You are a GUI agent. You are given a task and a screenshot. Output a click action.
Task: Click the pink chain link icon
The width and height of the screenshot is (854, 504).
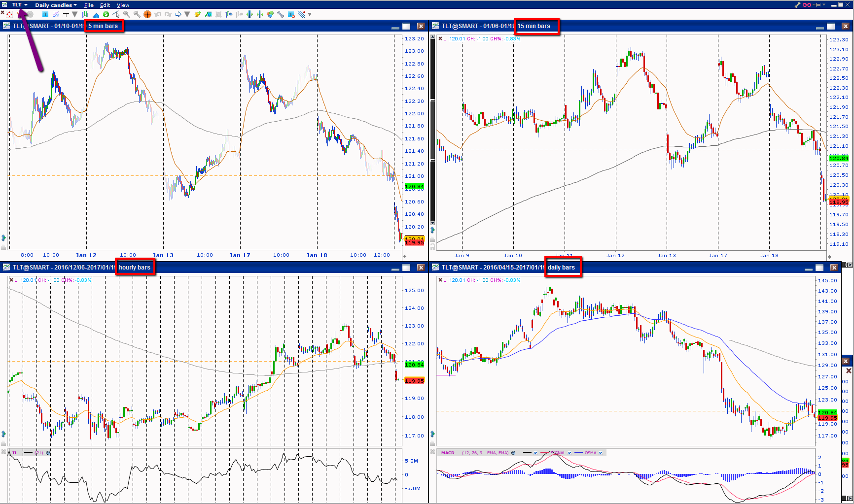click(807, 5)
